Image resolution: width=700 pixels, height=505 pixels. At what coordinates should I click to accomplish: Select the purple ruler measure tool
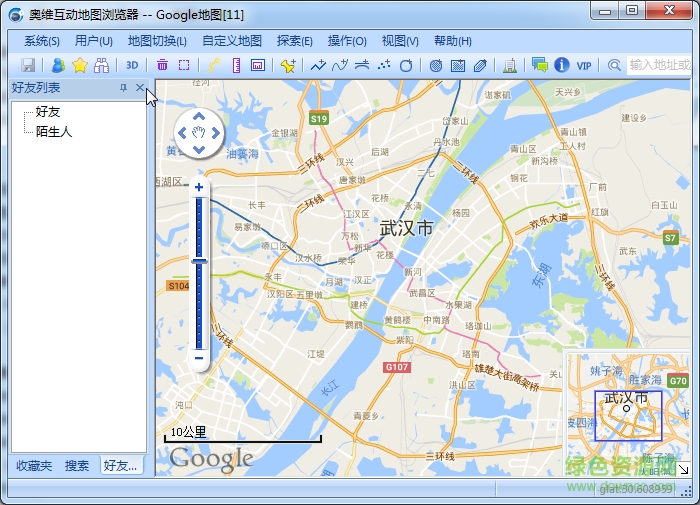[x=236, y=65]
